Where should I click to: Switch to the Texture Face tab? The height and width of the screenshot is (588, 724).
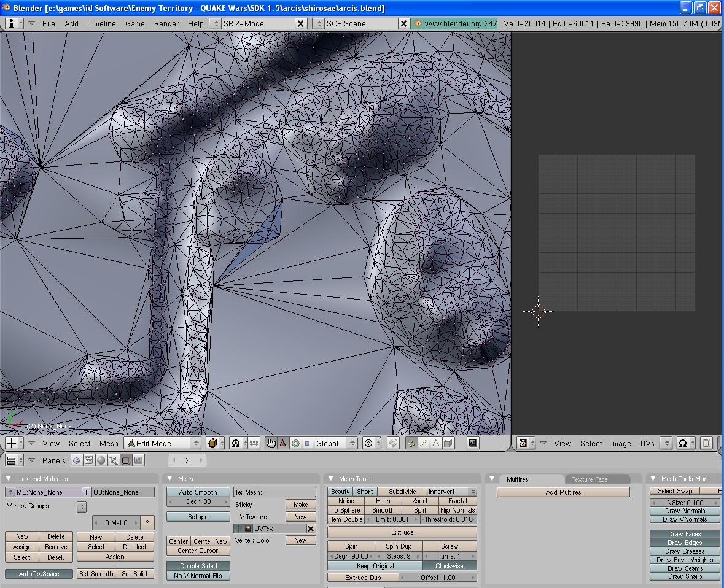click(590, 479)
